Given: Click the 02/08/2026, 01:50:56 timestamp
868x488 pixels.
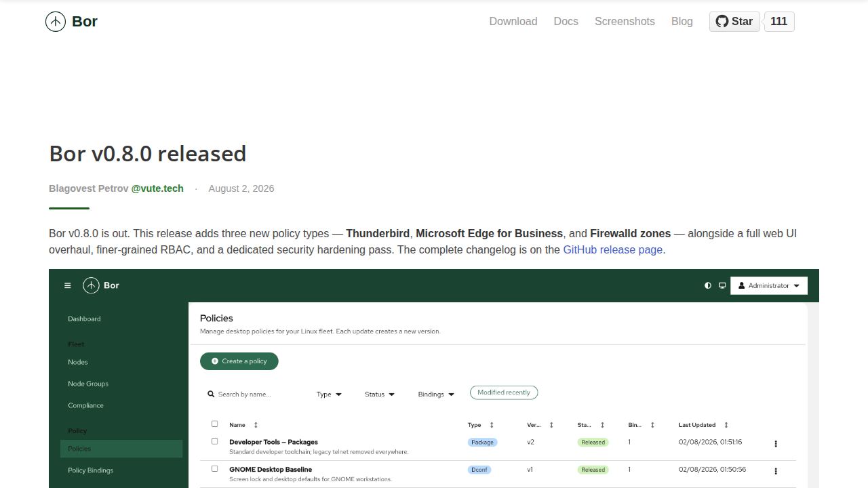Looking at the screenshot, I should point(712,469).
